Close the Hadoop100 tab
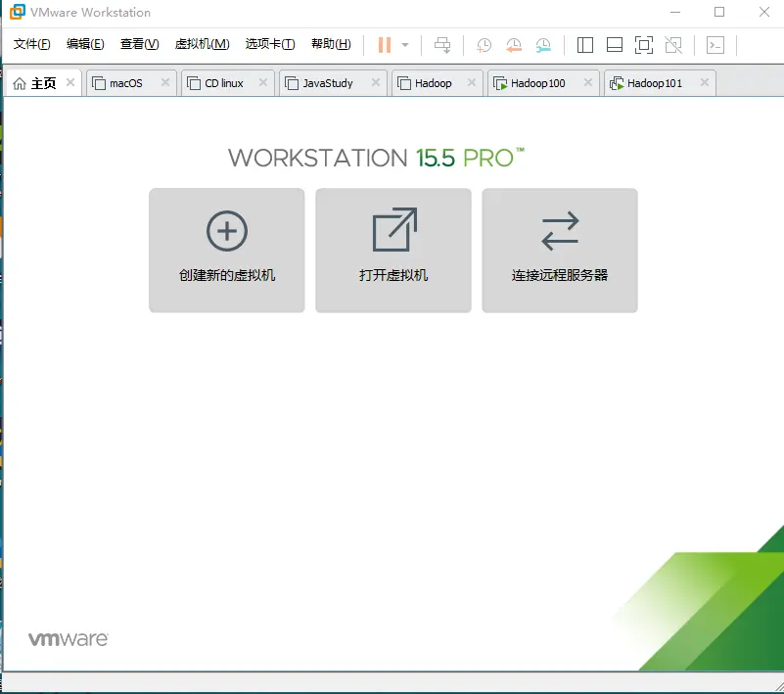784x694 pixels. pyautogui.click(x=588, y=82)
